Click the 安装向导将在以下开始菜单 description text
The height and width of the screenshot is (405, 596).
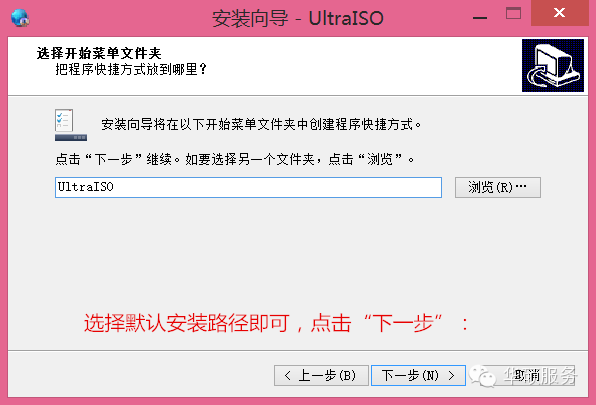262,124
